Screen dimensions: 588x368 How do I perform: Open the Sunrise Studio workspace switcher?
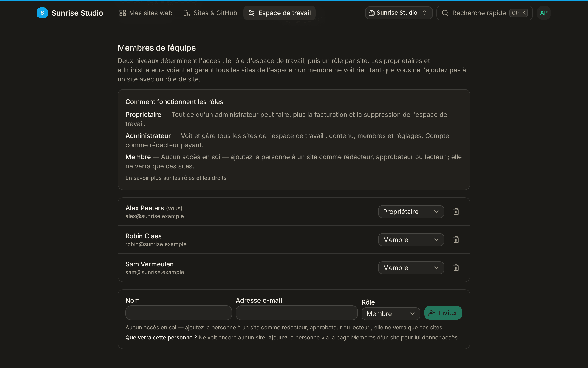click(399, 13)
